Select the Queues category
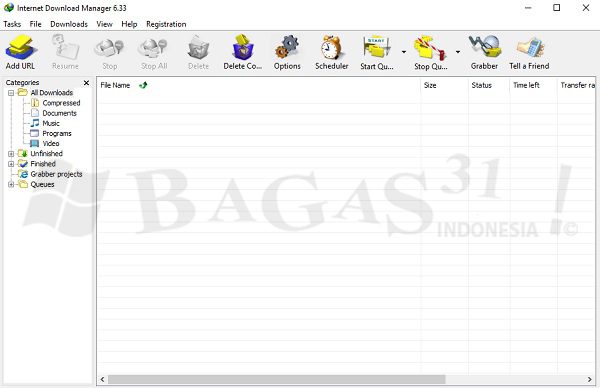Screen dimensions: 600x388 point(42,184)
